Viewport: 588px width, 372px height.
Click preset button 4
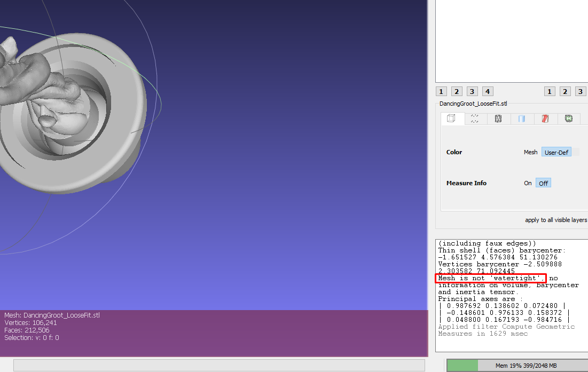[488, 91]
